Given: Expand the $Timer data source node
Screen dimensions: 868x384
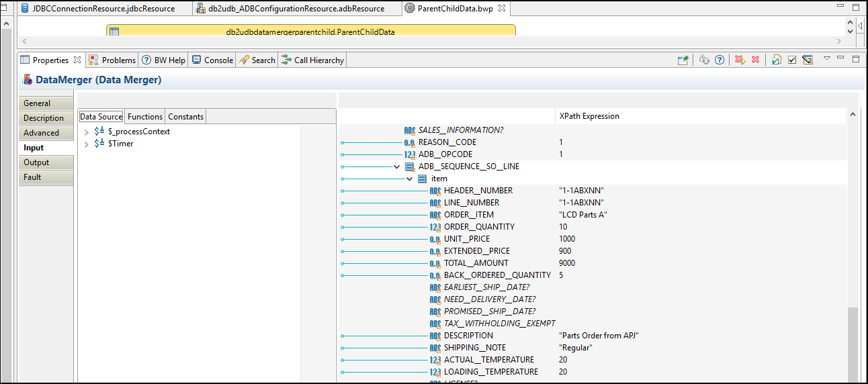Looking at the screenshot, I should tap(87, 144).
